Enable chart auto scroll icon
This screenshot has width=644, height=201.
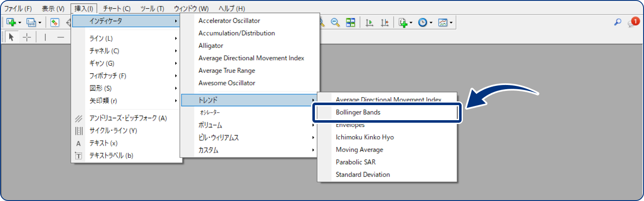369,22
